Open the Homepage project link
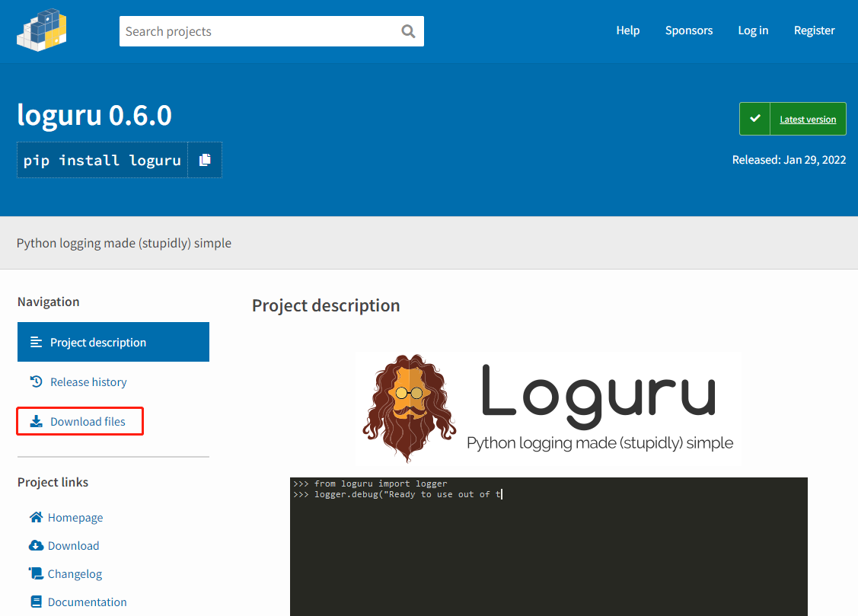This screenshot has width=858, height=616. coord(75,518)
